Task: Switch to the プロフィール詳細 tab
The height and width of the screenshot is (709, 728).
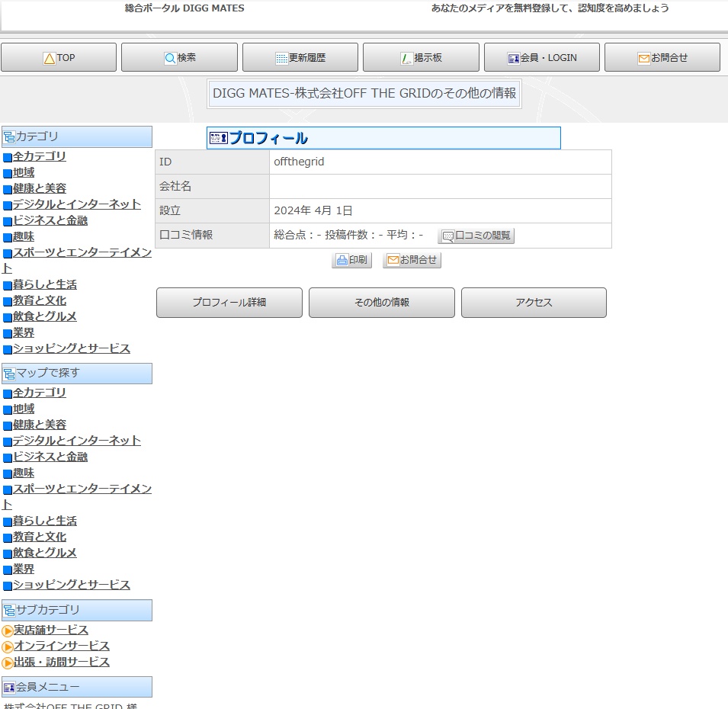Action: pos(229,302)
